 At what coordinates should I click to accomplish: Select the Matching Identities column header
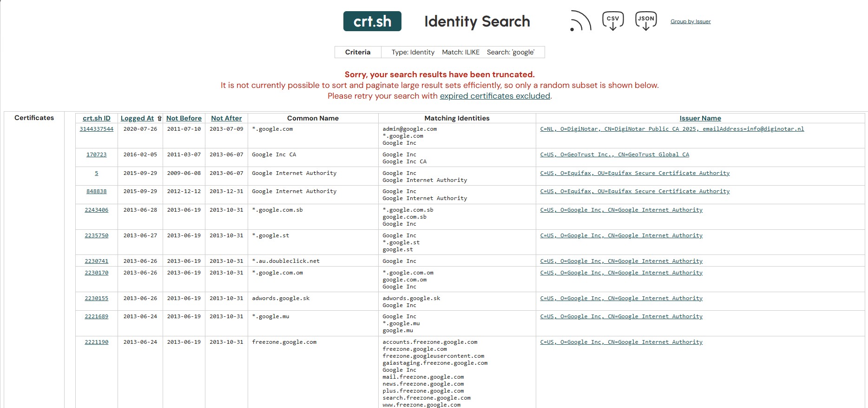click(x=457, y=118)
